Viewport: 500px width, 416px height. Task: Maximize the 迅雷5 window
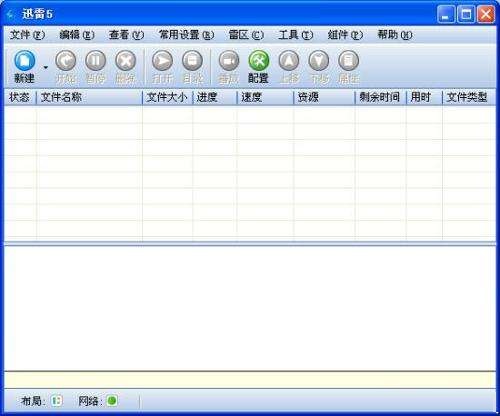tap(466, 14)
